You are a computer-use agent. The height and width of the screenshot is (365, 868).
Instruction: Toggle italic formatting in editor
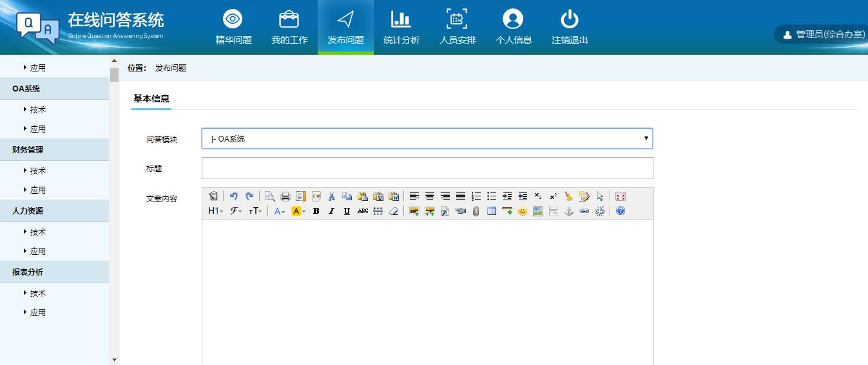coord(331,211)
